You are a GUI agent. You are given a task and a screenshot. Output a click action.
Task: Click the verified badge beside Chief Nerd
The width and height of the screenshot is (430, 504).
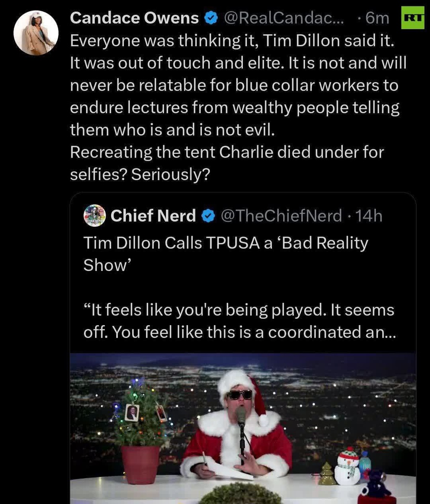coord(208,216)
